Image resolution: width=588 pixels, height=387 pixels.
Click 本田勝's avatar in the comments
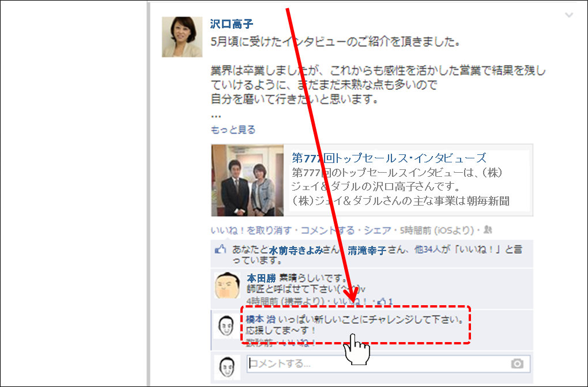227,285
